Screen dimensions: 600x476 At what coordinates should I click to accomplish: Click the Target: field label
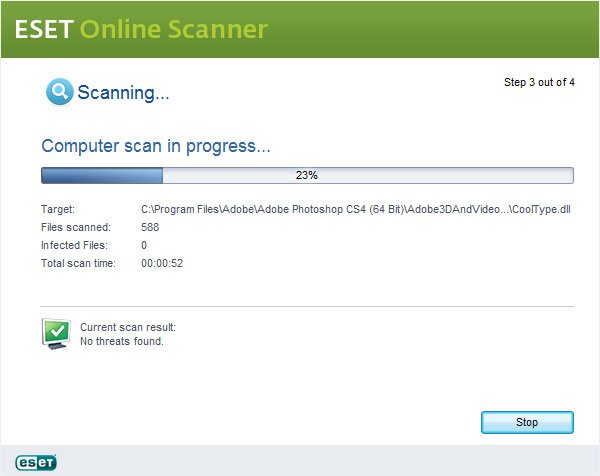point(57,210)
